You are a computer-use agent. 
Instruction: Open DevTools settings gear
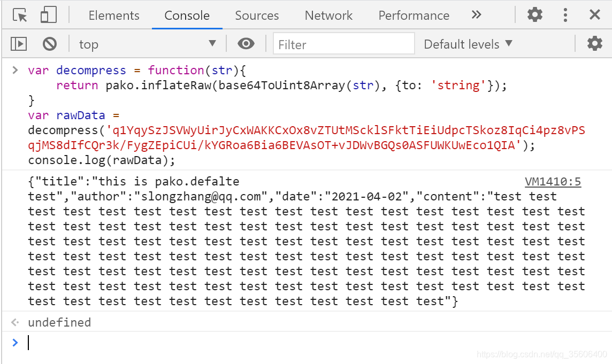tap(535, 15)
